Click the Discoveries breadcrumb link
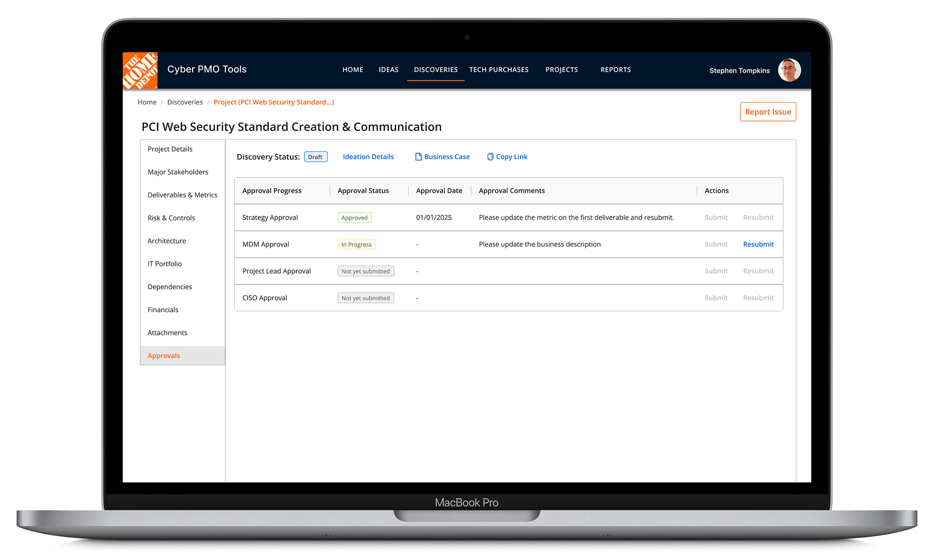 [x=185, y=102]
